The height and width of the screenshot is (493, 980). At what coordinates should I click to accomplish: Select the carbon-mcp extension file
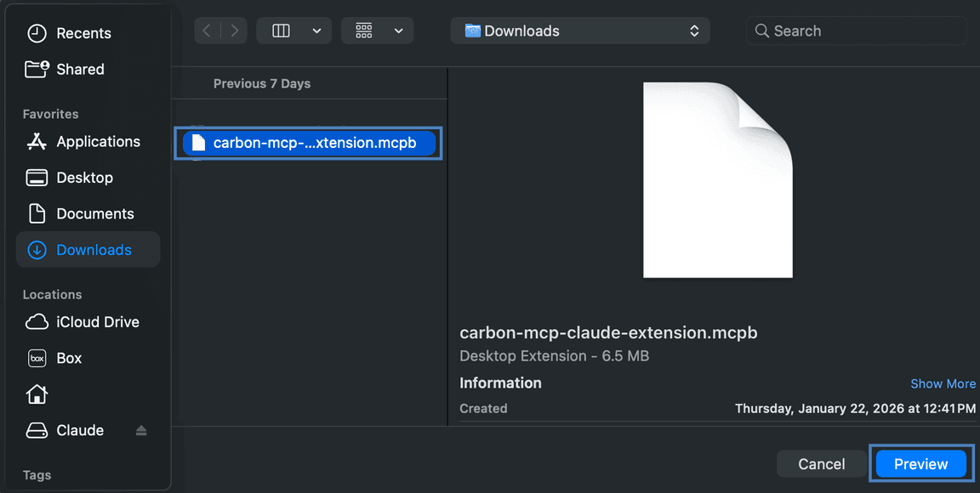coord(308,143)
